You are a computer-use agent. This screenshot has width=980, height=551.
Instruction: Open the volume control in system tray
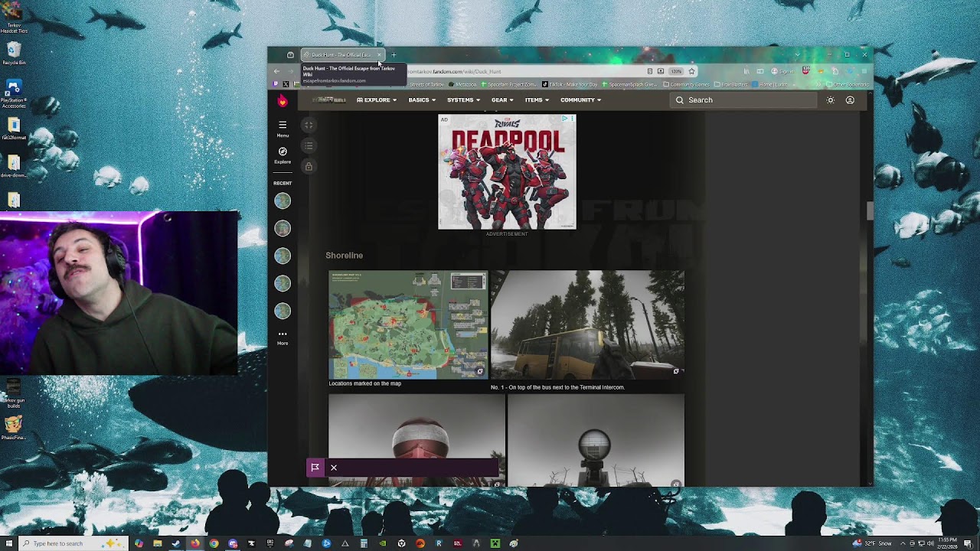(930, 543)
